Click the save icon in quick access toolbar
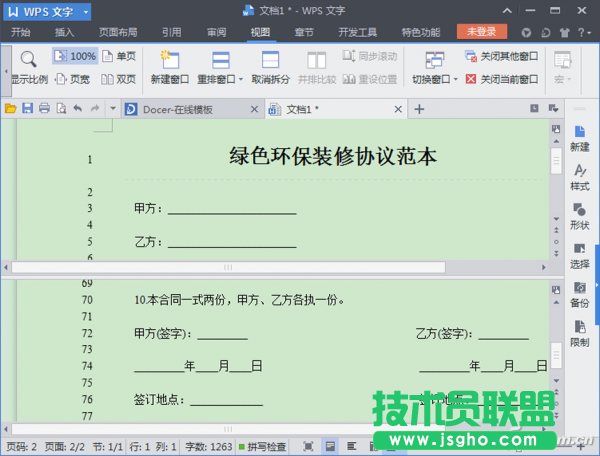 point(28,108)
